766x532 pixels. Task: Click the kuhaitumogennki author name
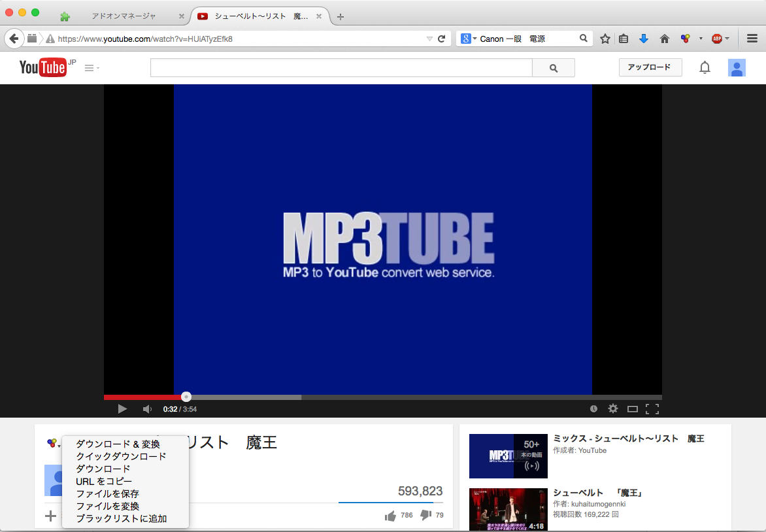(599, 504)
